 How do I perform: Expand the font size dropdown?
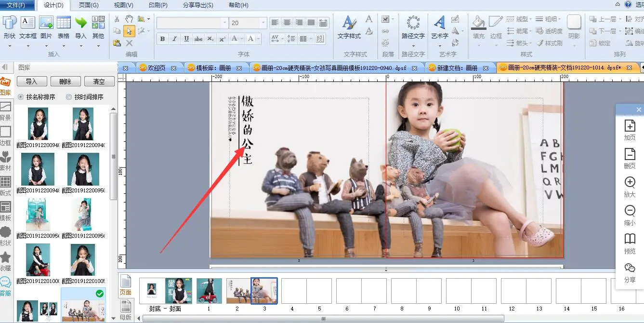[x=263, y=23]
